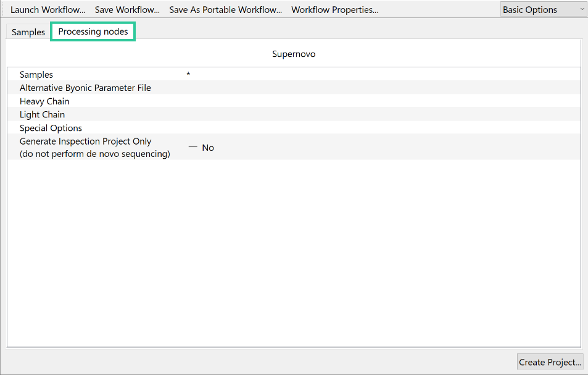The image size is (588, 375).
Task: Click the asterisk value for Samples
Action: point(188,74)
